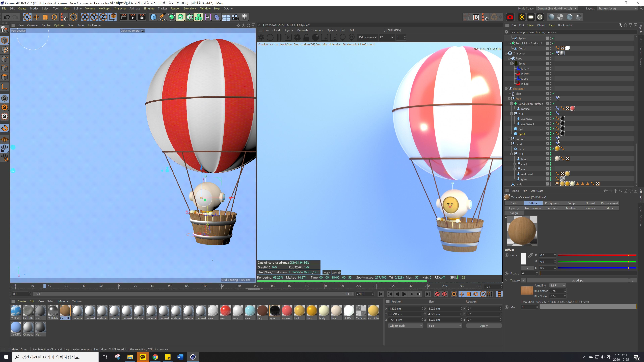Open Chrome from the taskbar
Image resolution: width=644 pixels, height=362 pixels.
(155, 357)
